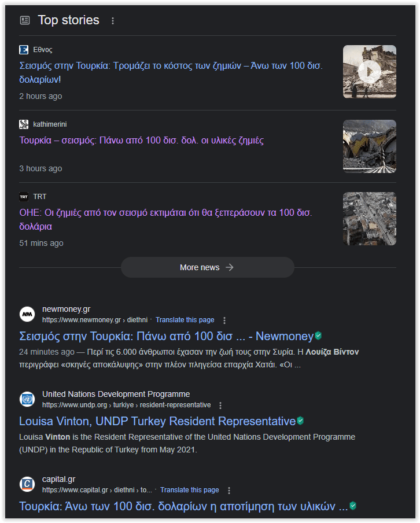Click the More news button
The image size is (420, 523).
click(208, 267)
